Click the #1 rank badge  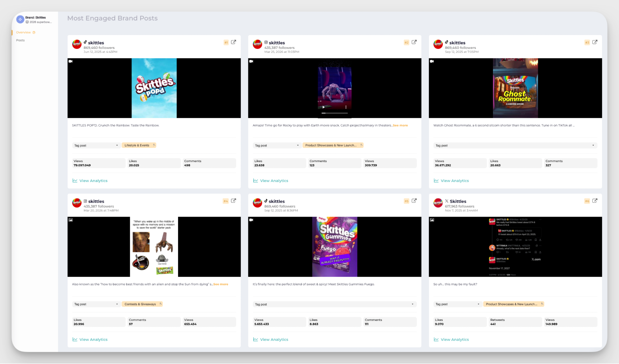(x=226, y=42)
